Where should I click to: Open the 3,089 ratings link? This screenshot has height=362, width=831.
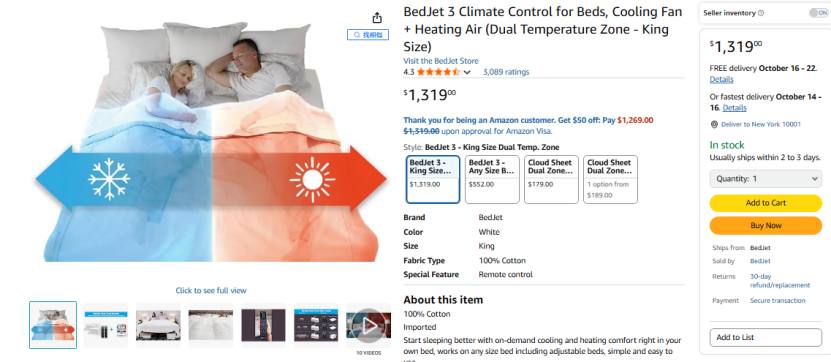click(x=506, y=72)
